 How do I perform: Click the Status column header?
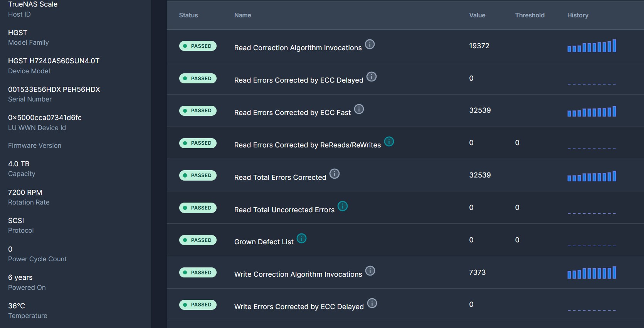click(x=188, y=15)
